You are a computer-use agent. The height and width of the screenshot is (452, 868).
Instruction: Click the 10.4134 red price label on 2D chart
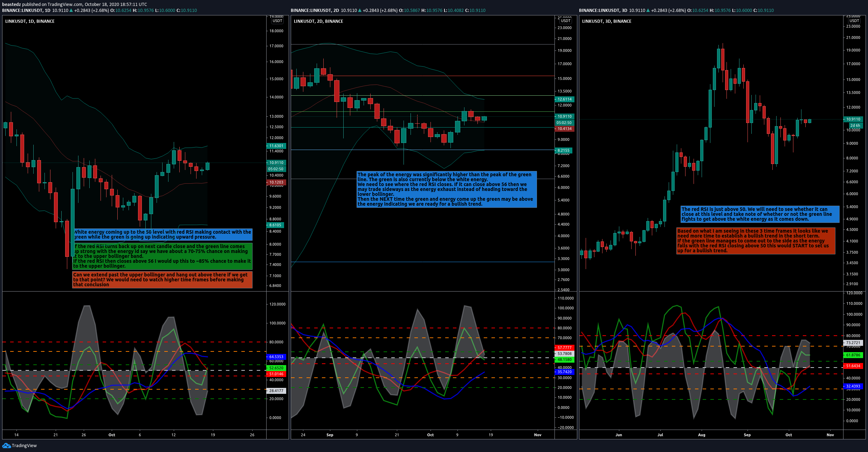564,129
